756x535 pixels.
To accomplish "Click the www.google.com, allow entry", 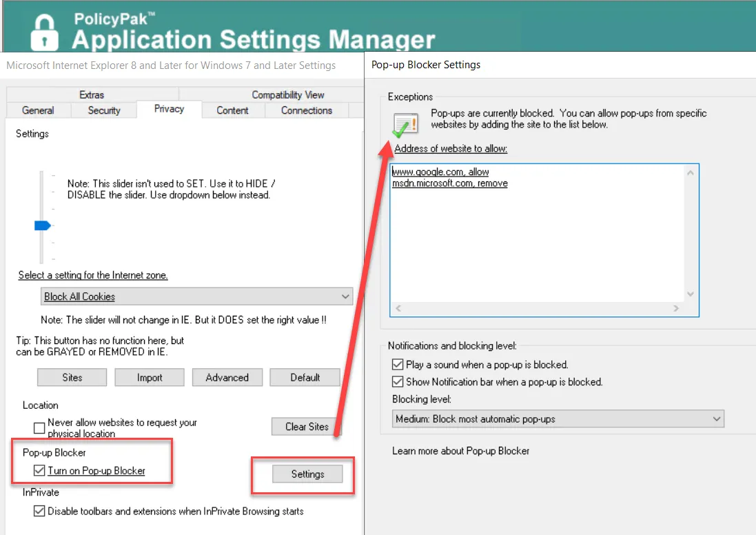I will click(x=440, y=172).
